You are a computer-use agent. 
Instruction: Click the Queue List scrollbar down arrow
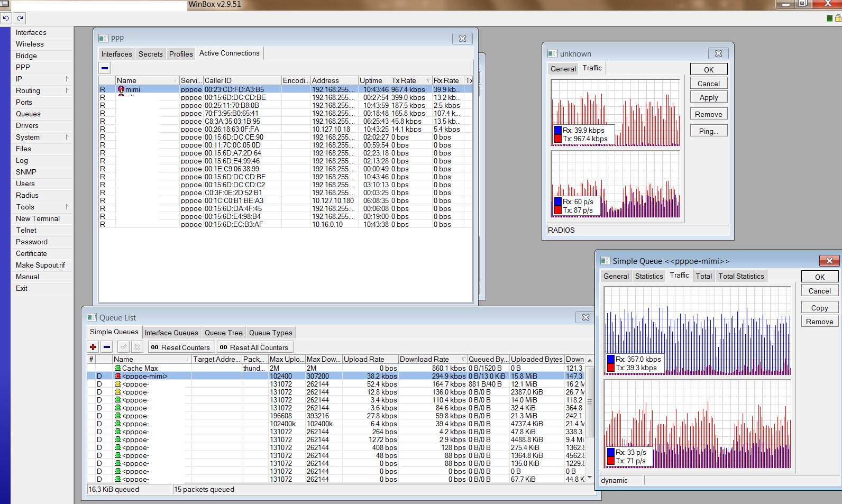click(590, 478)
